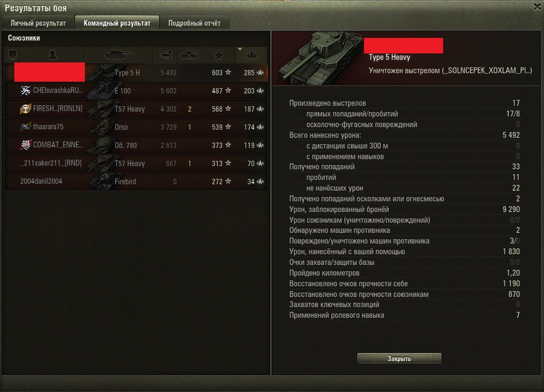Select the Командный результат tab
544x392 pixels.
click(x=117, y=23)
